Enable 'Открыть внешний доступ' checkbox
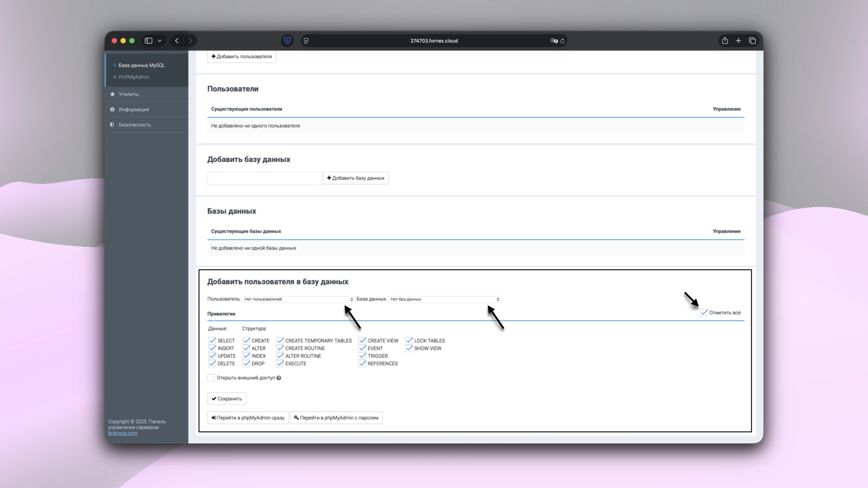 pos(211,378)
